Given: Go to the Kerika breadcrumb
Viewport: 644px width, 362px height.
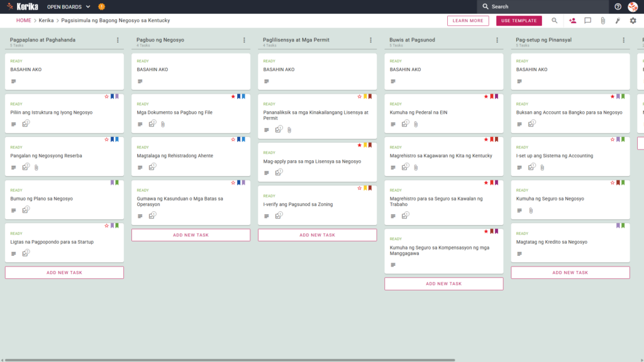Looking at the screenshot, I should (x=46, y=21).
